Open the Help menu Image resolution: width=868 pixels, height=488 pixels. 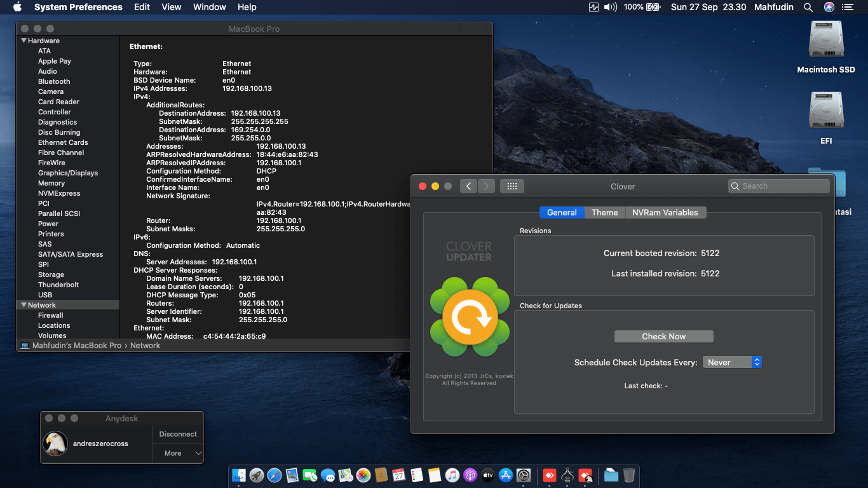tap(247, 7)
